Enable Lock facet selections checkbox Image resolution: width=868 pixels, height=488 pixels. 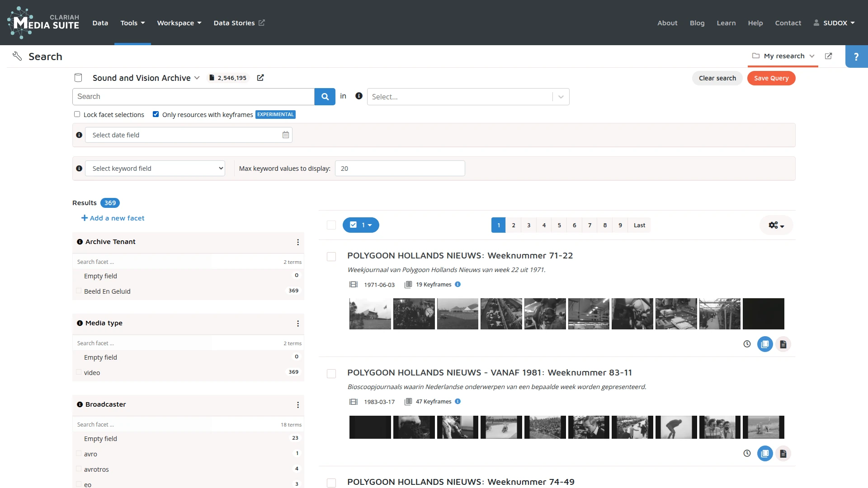tap(77, 114)
